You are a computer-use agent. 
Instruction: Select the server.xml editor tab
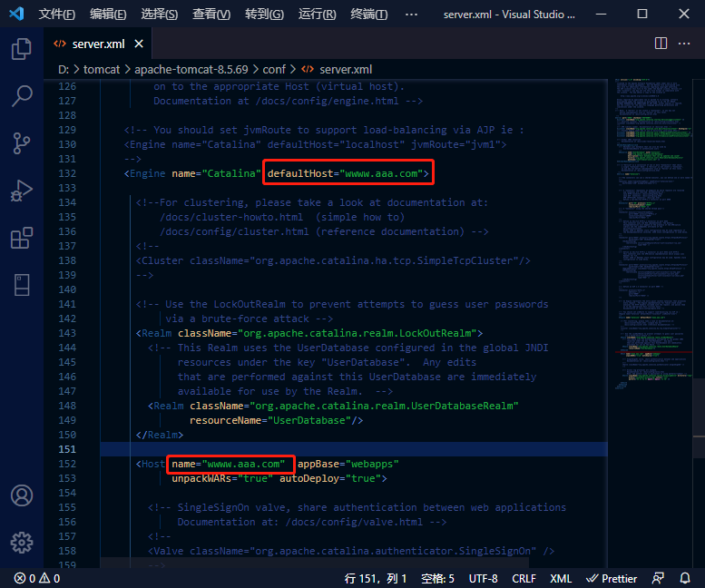(98, 44)
